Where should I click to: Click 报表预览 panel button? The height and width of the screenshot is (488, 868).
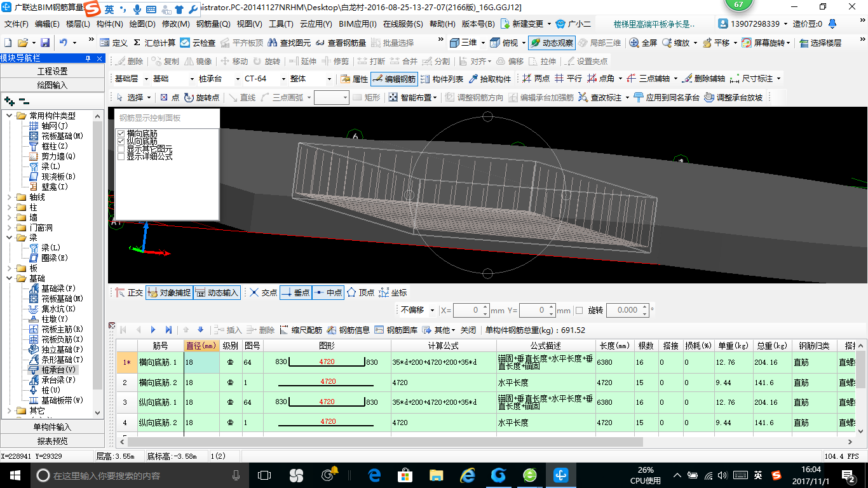pyautogui.click(x=52, y=441)
